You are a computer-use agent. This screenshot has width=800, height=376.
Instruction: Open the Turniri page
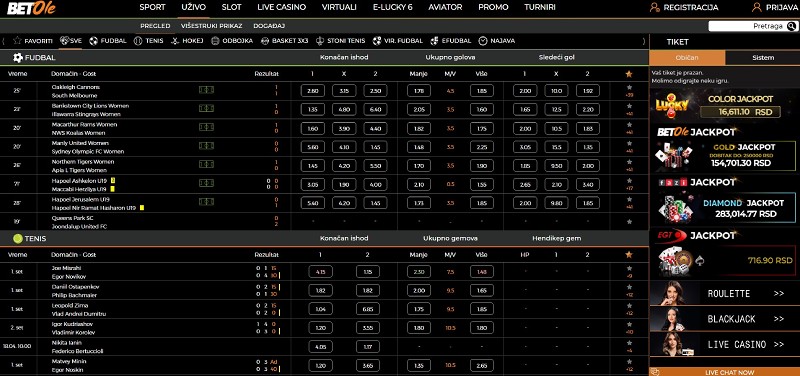(x=540, y=7)
